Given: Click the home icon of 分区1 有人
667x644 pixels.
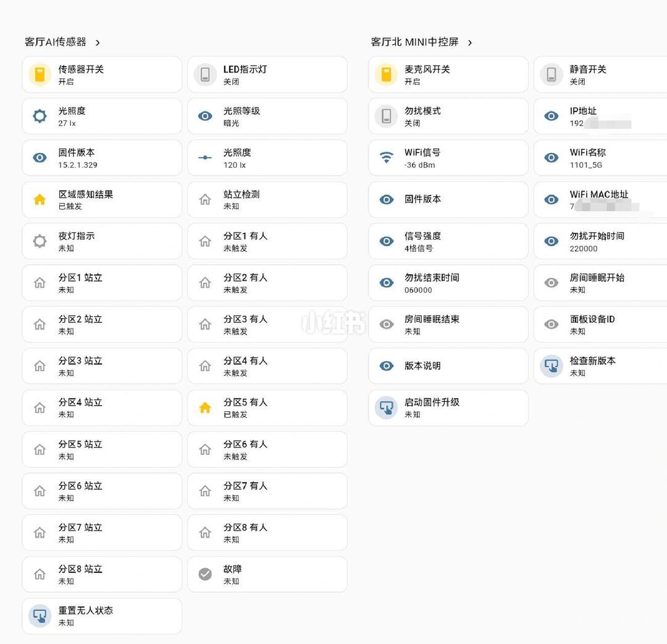Looking at the screenshot, I should click(x=205, y=241).
